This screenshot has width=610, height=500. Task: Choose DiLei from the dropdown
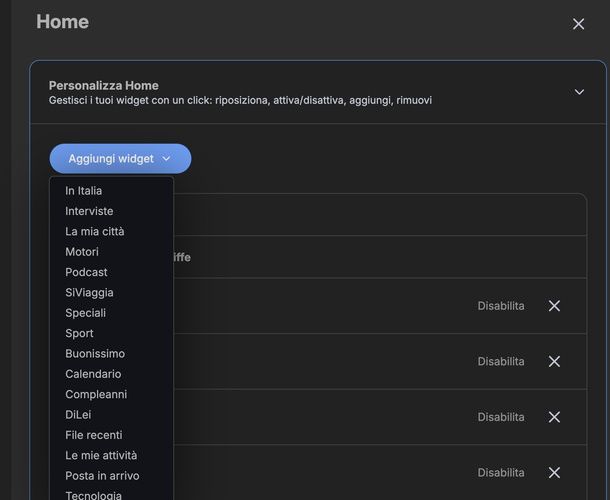[78, 415]
